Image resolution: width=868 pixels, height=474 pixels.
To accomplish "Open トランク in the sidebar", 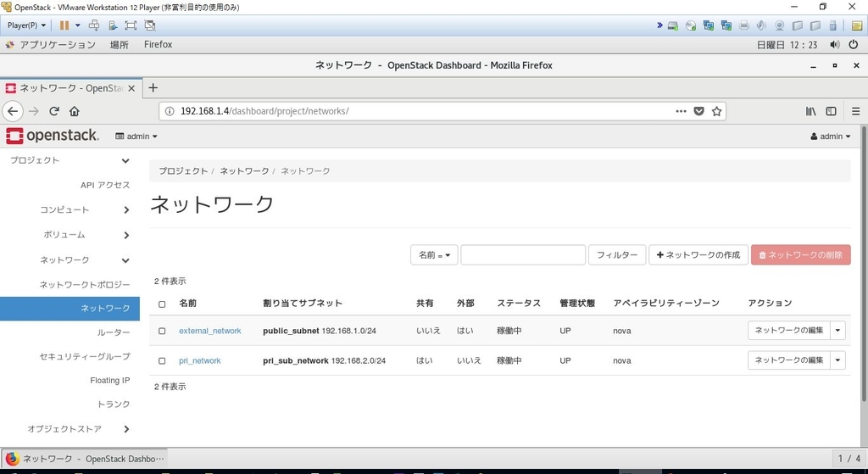I will pos(114,404).
